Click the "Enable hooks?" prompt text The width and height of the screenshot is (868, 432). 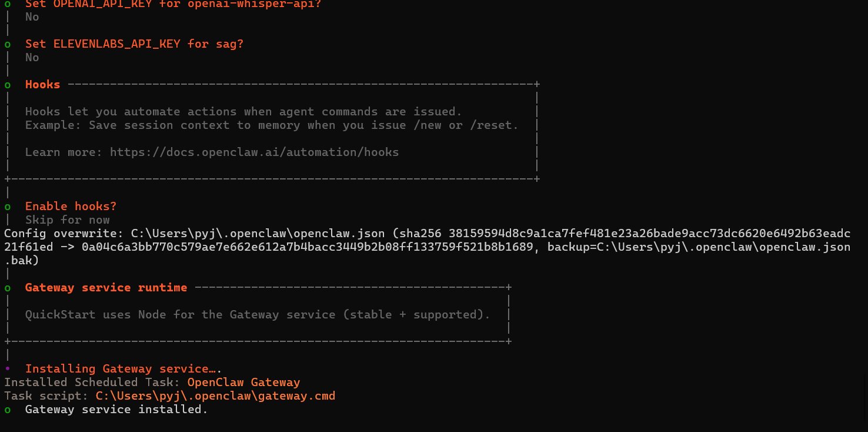(71, 207)
